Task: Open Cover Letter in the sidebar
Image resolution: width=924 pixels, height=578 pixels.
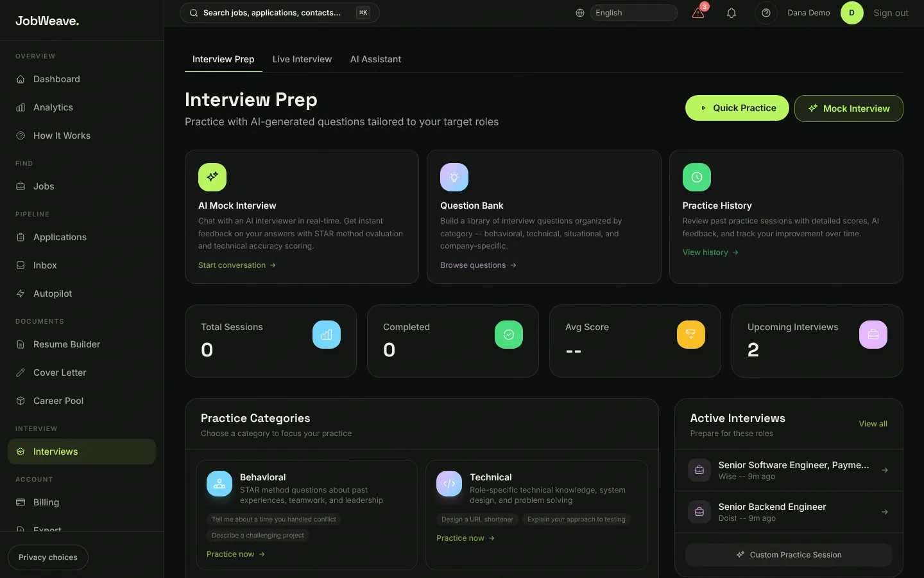Action: pos(81,372)
